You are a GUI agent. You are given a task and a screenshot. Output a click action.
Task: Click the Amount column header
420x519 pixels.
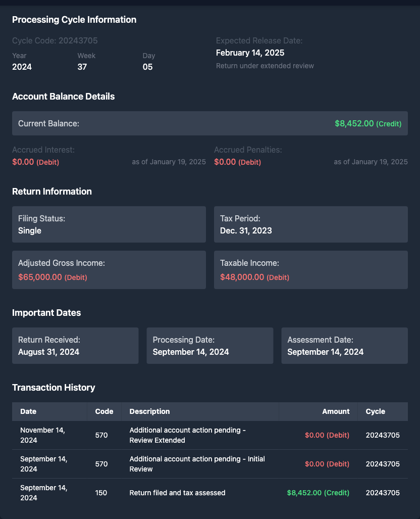336,411
